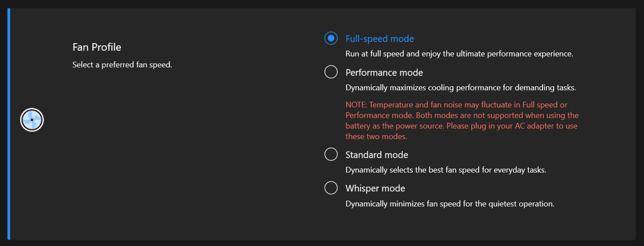644x246 pixels.
Task: Click the blue Full-speed mode label
Action: (x=379, y=39)
